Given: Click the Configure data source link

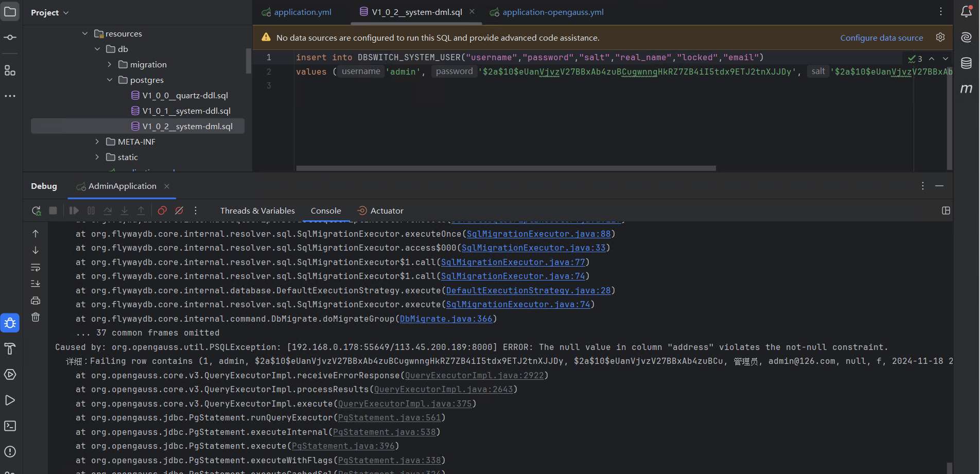Looking at the screenshot, I should tap(881, 38).
